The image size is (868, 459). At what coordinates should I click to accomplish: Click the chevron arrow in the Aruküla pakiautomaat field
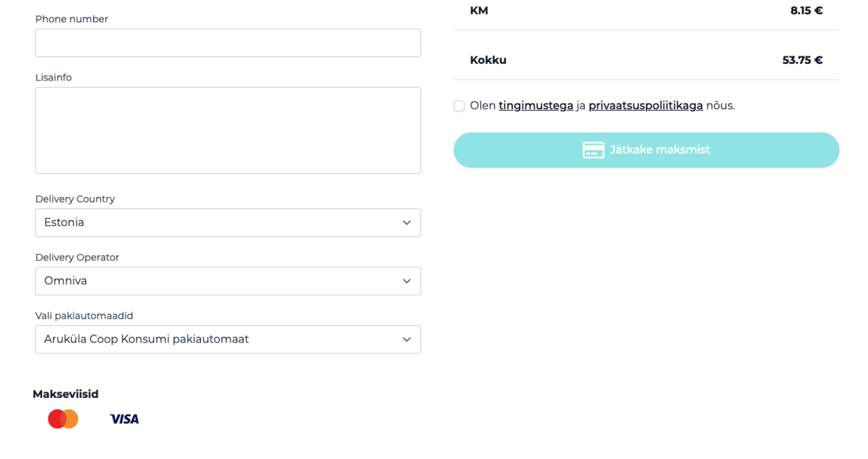pos(407,339)
